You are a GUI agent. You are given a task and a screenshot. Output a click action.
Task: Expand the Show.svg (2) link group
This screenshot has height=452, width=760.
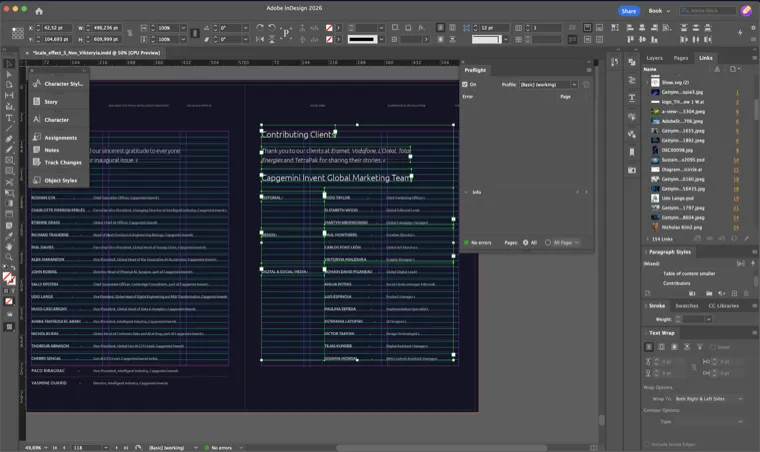pos(647,82)
